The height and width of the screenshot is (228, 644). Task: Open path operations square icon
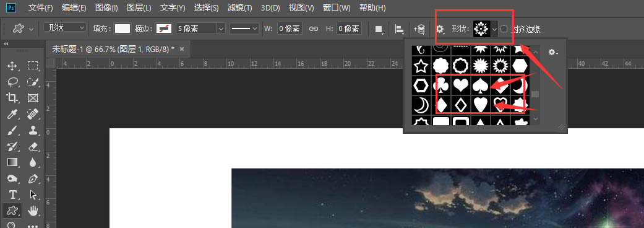click(379, 28)
